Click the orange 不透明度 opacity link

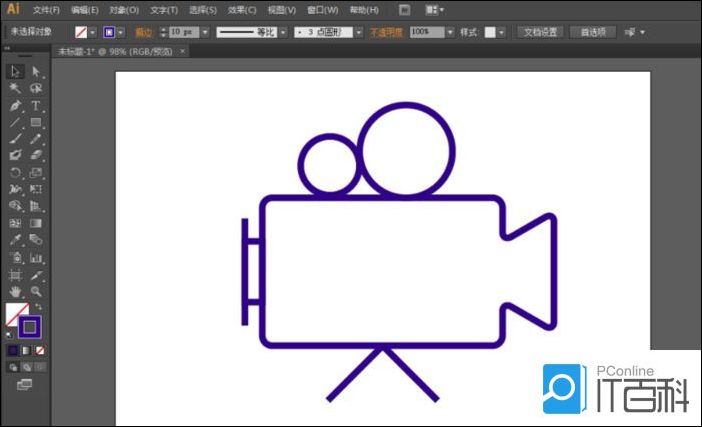(x=386, y=32)
